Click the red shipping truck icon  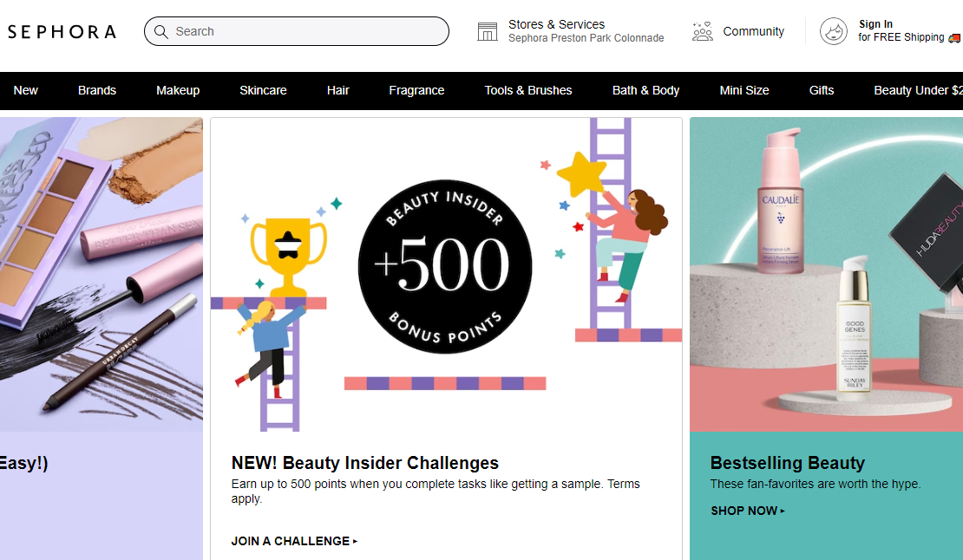(x=954, y=38)
